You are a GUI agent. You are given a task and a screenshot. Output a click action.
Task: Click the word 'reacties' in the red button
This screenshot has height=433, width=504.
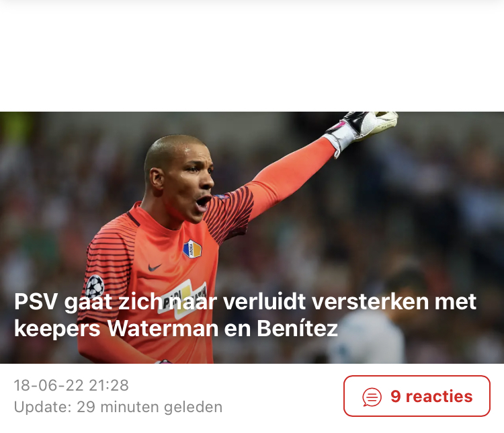[439, 396]
